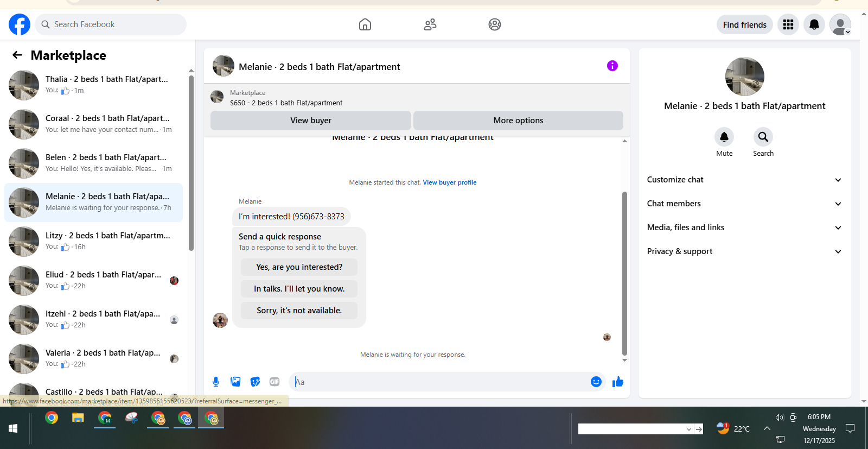Click the taskbar address input box

pyautogui.click(x=631, y=429)
